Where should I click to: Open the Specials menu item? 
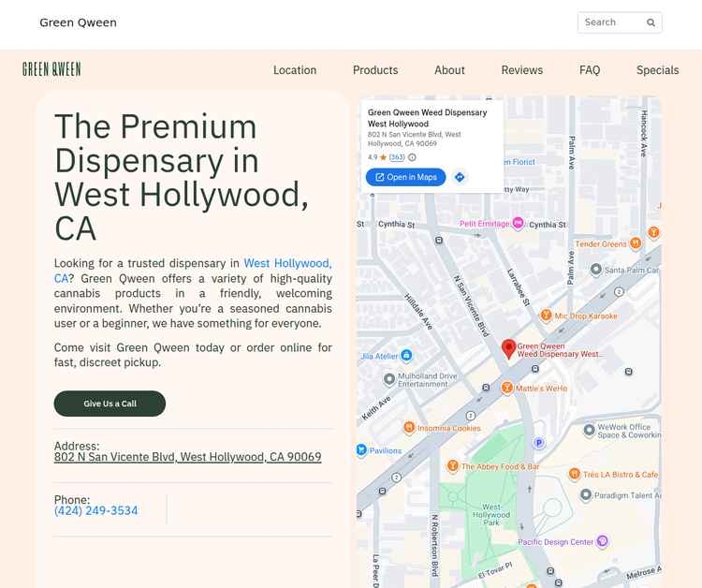(x=658, y=70)
